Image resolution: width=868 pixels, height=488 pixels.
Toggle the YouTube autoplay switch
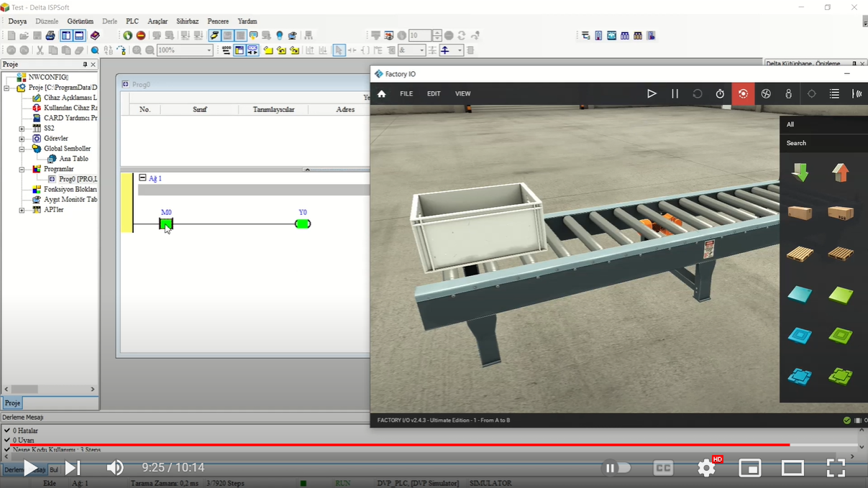pos(617,468)
